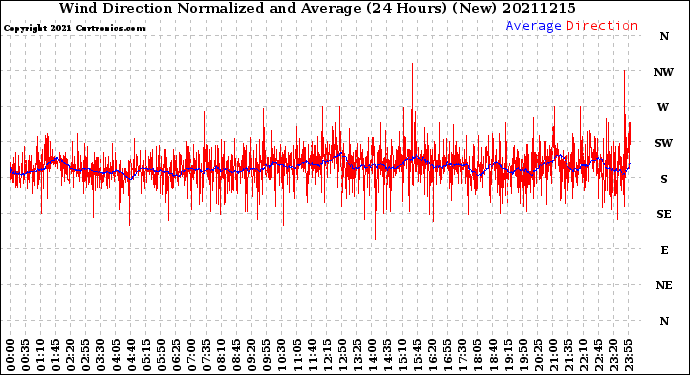690x375 pixels.
Task: Click the 'S' axis label
Action: pos(664,179)
